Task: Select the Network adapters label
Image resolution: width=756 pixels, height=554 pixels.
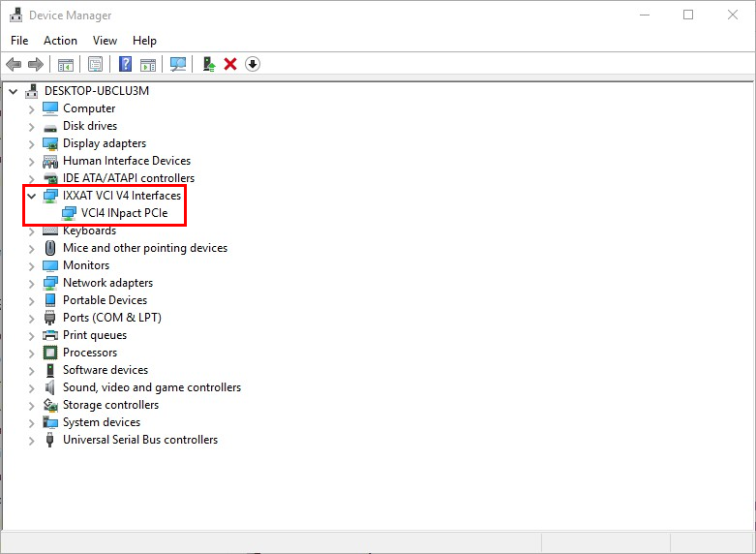Action: pyautogui.click(x=108, y=283)
